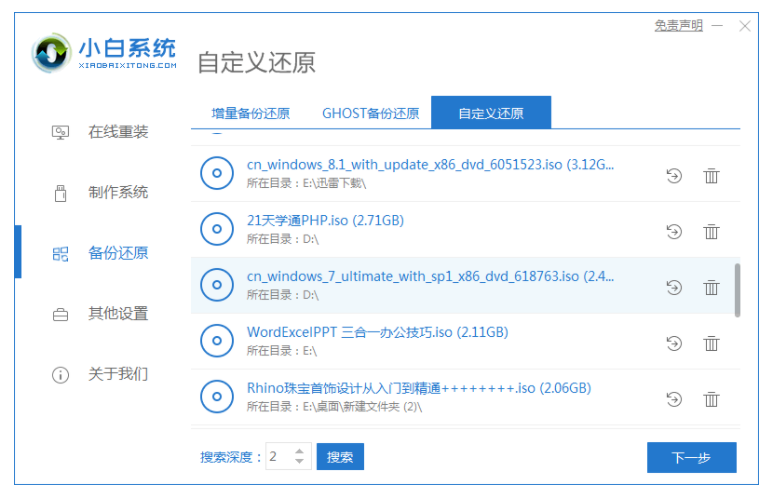Click the file list vertical scrollbar
Image resolution: width=769 pixels, height=492 pixels.
pos(737,289)
